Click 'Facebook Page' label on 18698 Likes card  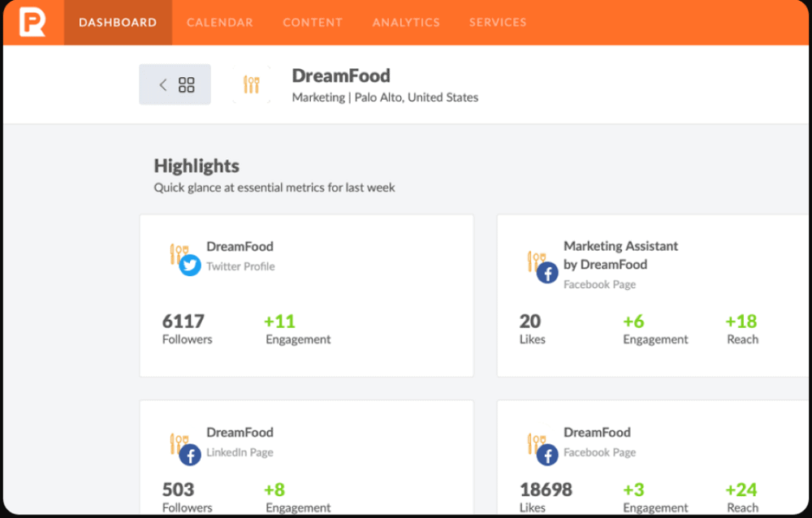click(600, 452)
